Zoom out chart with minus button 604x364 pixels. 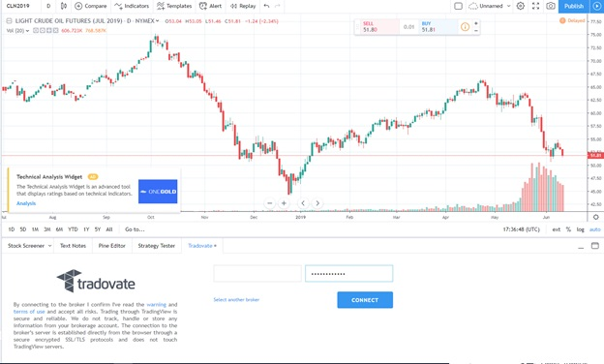(x=270, y=203)
